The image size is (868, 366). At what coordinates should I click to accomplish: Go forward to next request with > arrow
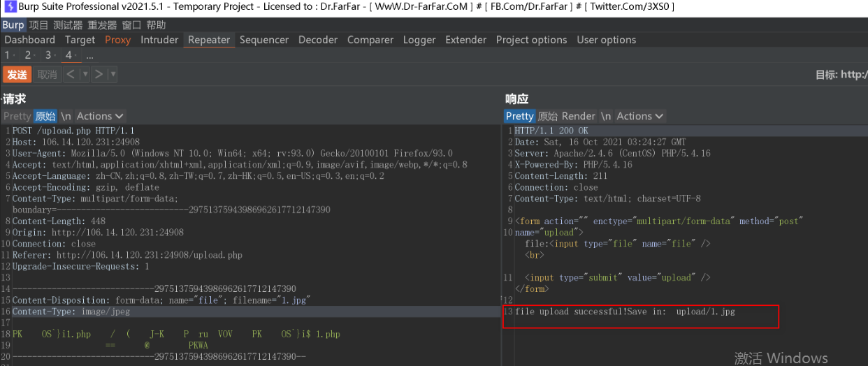(x=99, y=74)
